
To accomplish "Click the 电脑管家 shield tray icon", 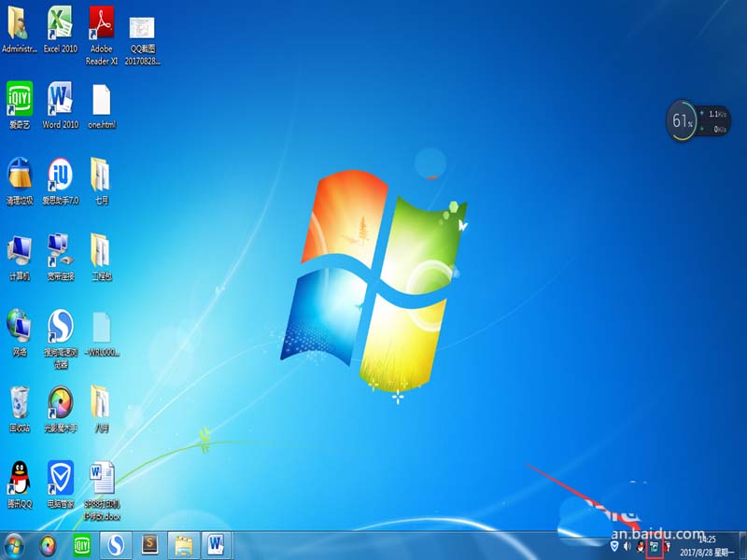I will [x=614, y=546].
